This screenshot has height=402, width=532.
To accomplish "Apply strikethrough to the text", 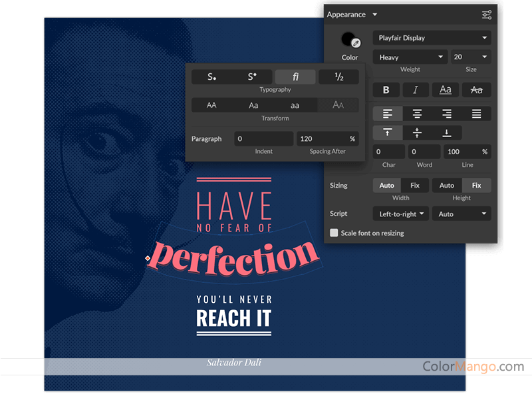I will click(476, 90).
